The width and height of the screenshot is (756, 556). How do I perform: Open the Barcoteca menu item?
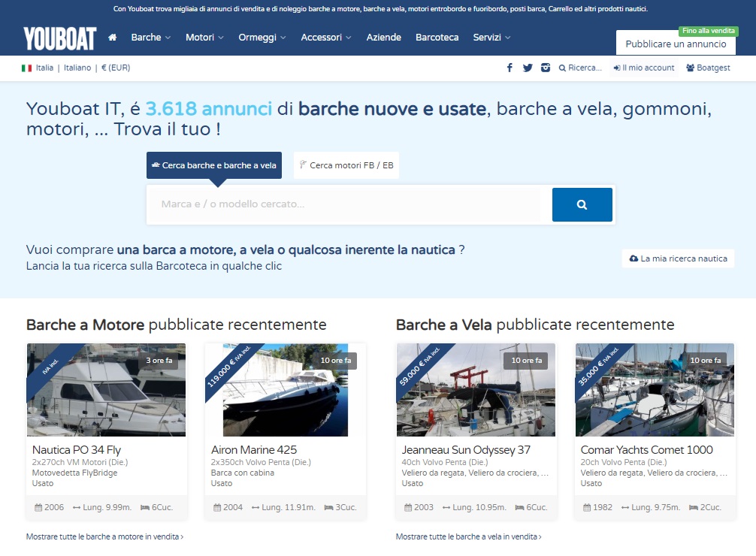437,37
